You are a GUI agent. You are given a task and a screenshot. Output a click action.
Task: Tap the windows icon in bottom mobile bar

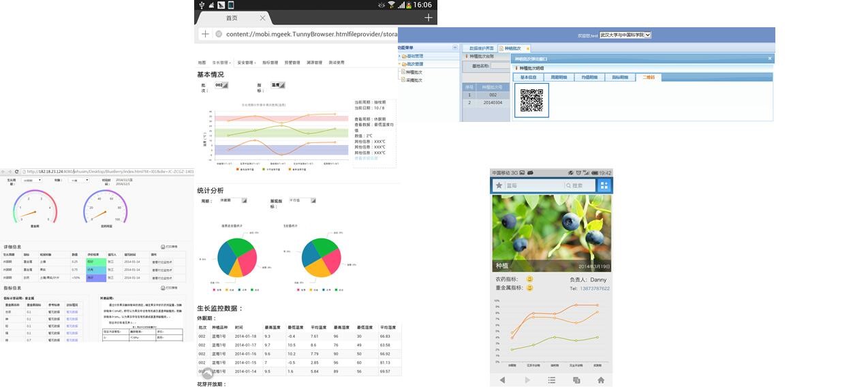[576, 380]
